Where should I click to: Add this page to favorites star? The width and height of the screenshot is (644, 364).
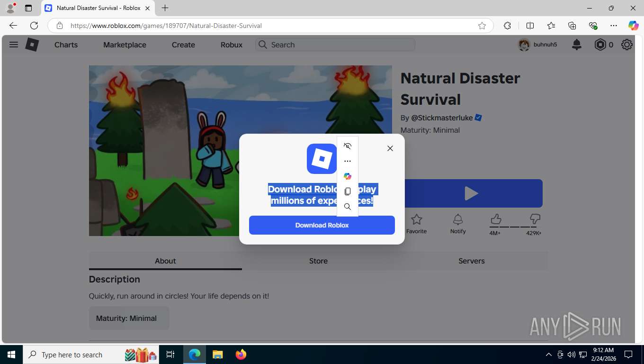482,26
